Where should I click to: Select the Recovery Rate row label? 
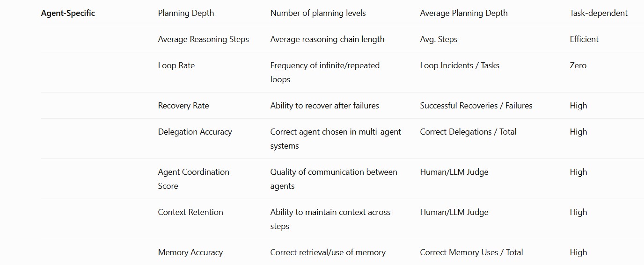tap(183, 106)
